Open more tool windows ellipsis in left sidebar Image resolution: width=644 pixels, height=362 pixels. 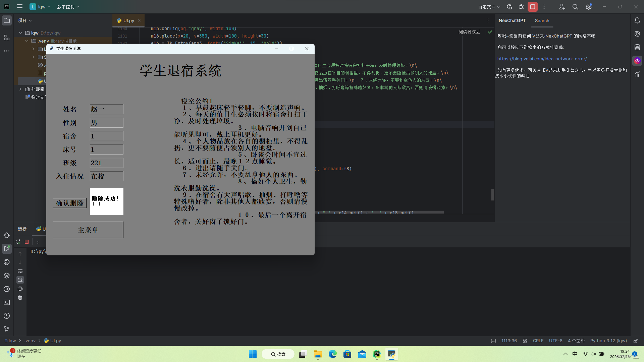7,51
